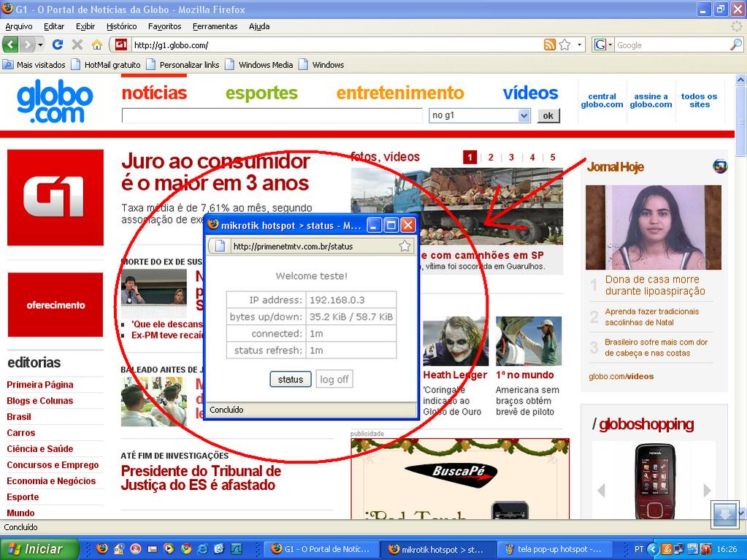
Task: Open the central globo.com link
Action: pyautogui.click(x=602, y=101)
